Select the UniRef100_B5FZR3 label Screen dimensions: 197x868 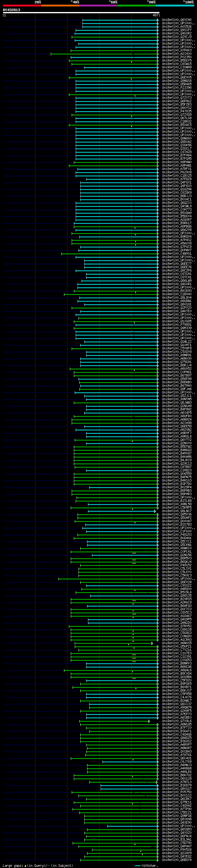coord(176,104)
